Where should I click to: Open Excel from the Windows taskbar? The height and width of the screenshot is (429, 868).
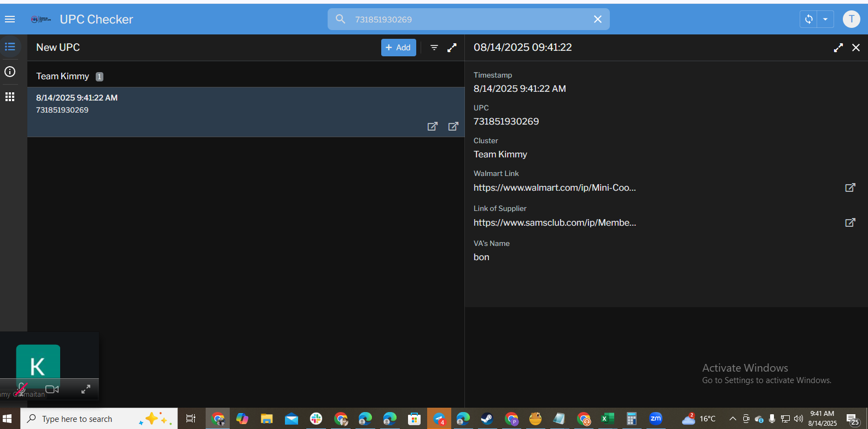pos(607,419)
